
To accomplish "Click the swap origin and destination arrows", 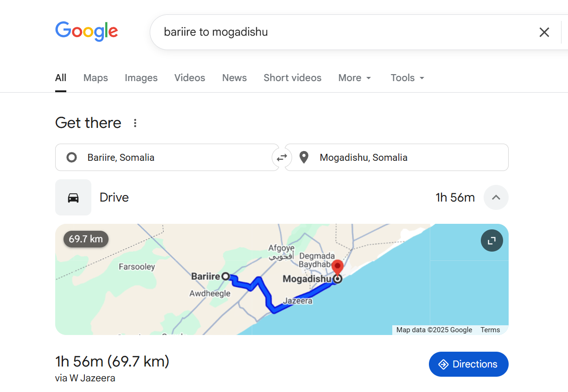I will [281, 157].
